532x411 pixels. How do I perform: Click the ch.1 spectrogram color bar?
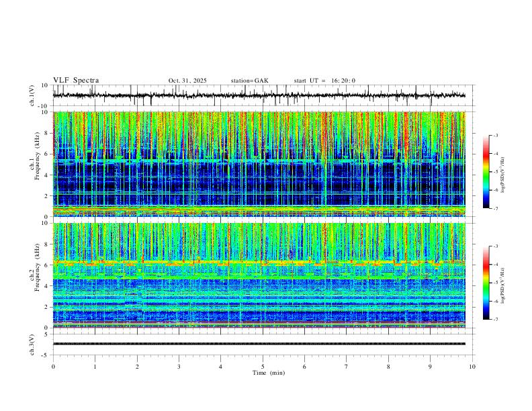[486, 172]
